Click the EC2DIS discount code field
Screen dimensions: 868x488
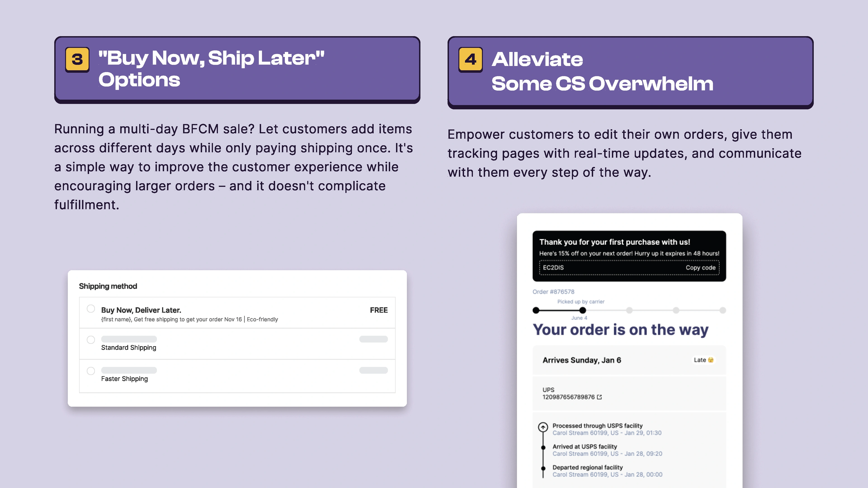point(629,267)
